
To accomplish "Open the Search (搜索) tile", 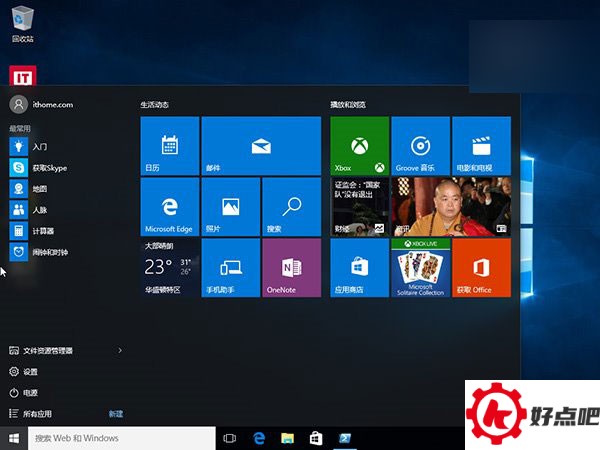I will pyautogui.click(x=292, y=207).
